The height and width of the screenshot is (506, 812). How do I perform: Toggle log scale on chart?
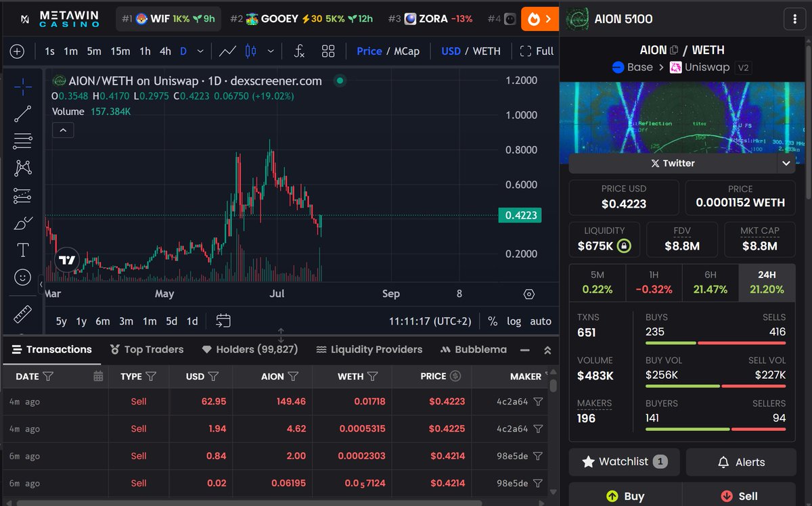(514, 321)
